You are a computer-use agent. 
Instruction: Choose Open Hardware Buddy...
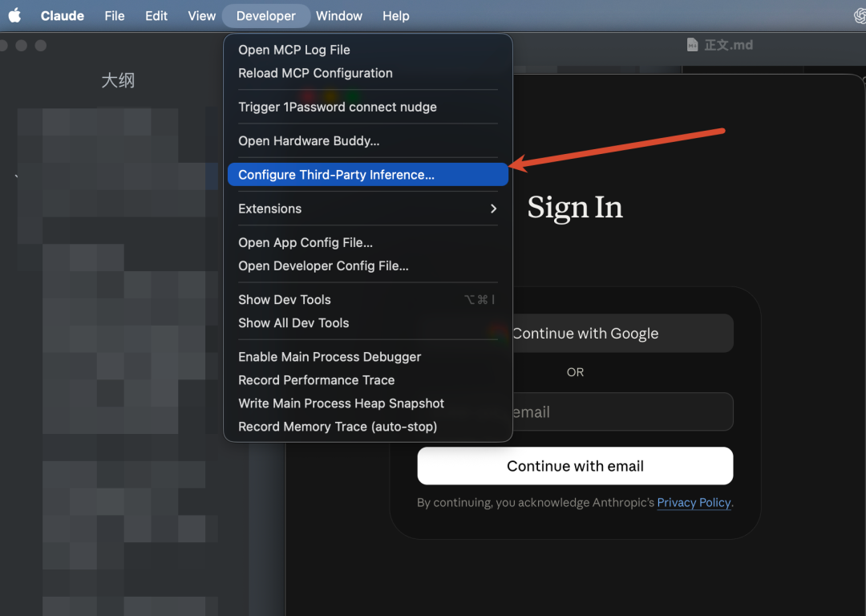pos(368,141)
